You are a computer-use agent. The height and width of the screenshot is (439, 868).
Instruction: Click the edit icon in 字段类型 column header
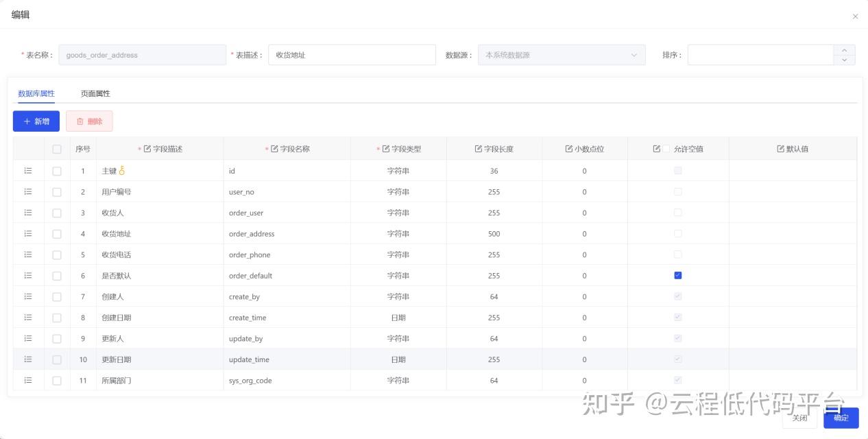pos(385,149)
